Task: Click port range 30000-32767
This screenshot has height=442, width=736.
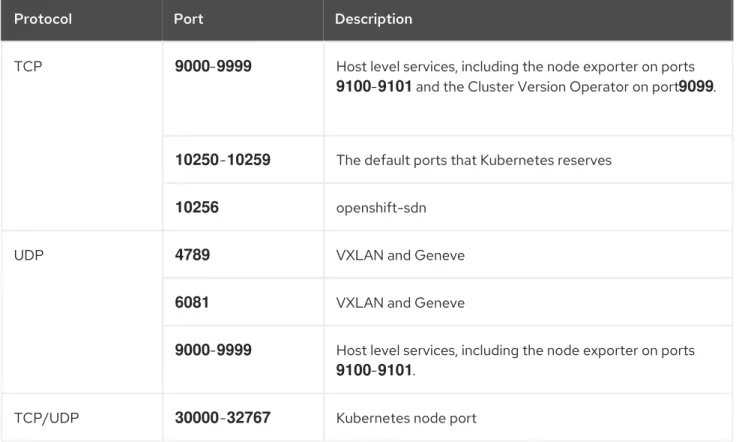Action: 222,417
